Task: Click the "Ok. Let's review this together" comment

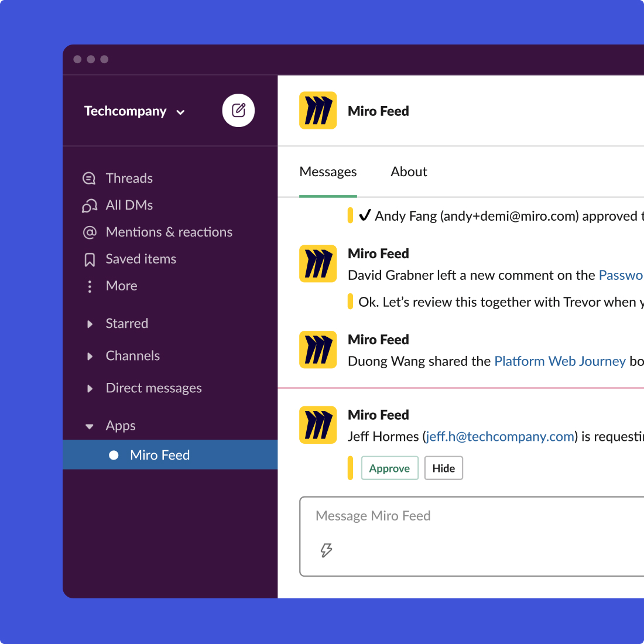Action: [x=501, y=302]
